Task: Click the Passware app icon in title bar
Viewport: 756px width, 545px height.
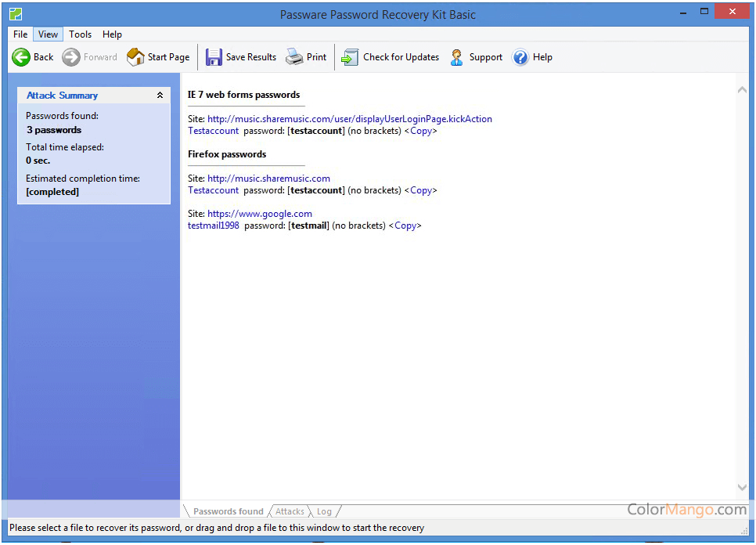Action: pyautogui.click(x=16, y=14)
